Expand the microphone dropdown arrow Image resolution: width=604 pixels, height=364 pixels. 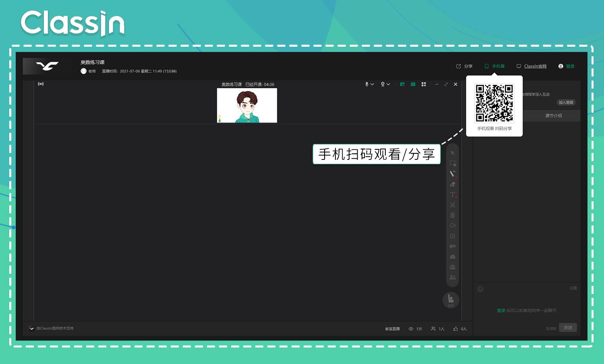click(372, 84)
